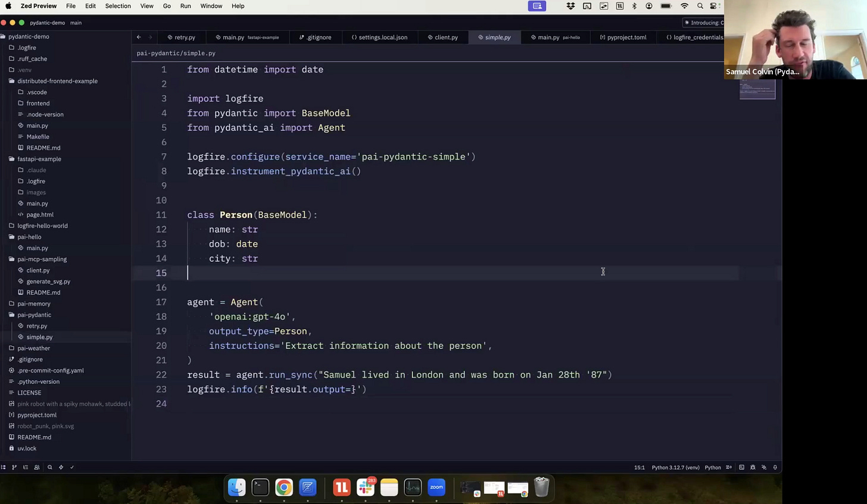Open the terminal panel icon in status bar
This screenshot has width=867, height=504.
click(741, 467)
